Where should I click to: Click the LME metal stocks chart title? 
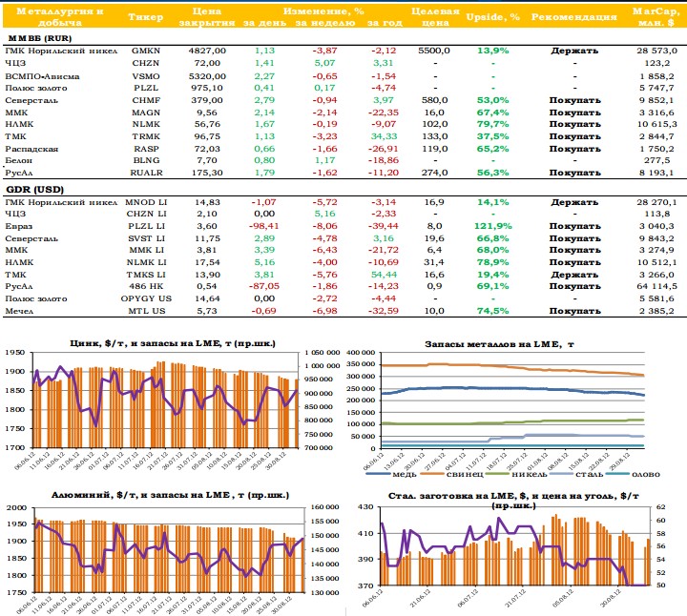point(499,344)
